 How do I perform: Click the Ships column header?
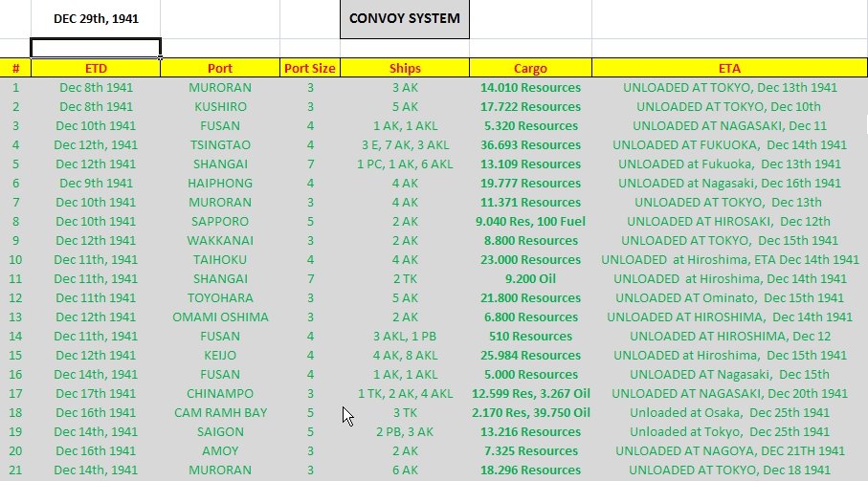[x=405, y=68]
